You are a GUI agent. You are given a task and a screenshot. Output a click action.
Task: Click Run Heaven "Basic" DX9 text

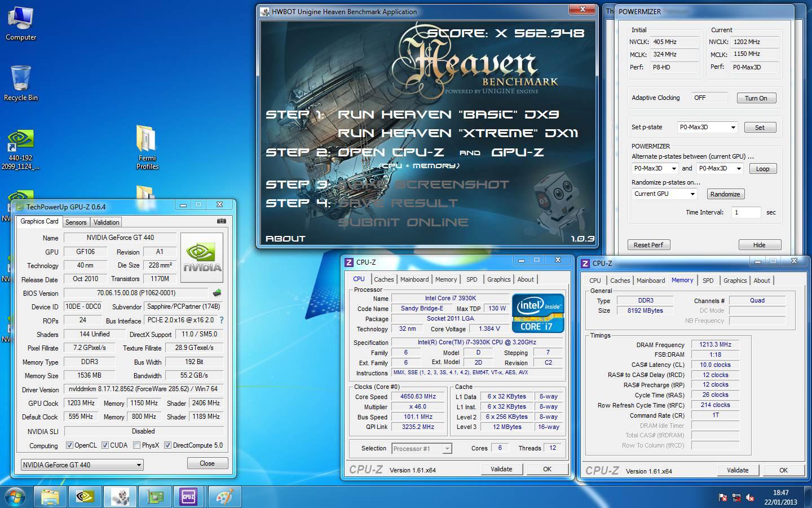448,115
